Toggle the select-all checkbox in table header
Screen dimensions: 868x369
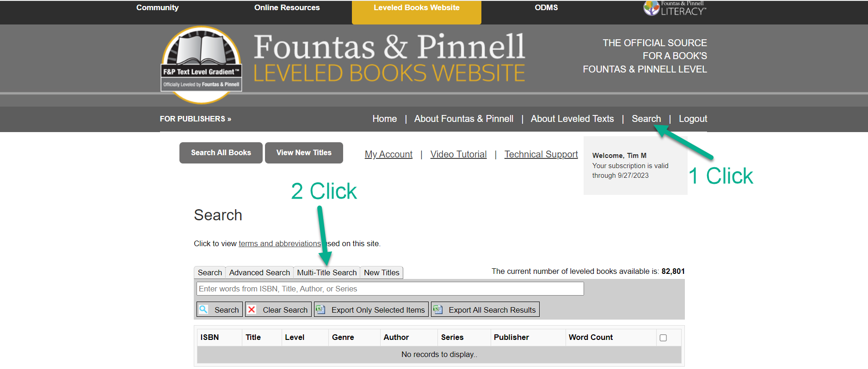point(663,338)
